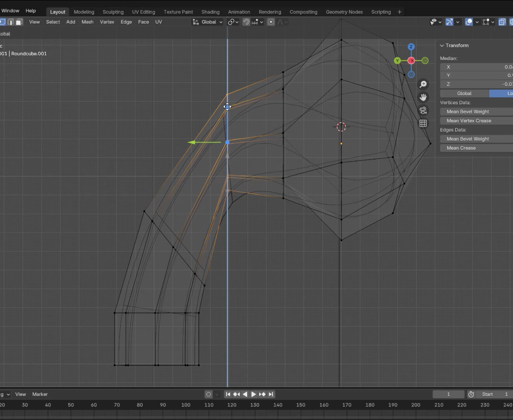This screenshot has width=513, height=420.
Task: Click the Global coordinates button
Action: coord(464,93)
